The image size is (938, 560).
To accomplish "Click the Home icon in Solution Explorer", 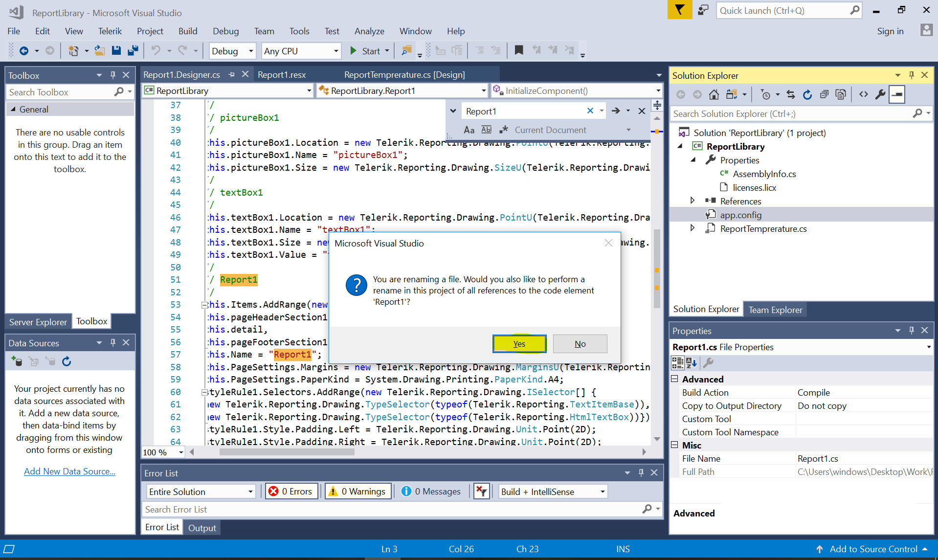I will (x=714, y=95).
